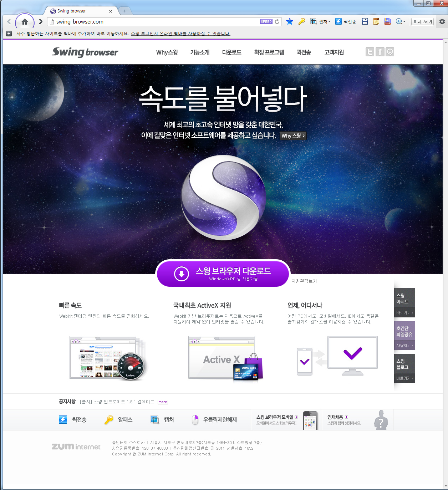Open a new tab with plus button
448x490 pixels.
[x=124, y=11]
